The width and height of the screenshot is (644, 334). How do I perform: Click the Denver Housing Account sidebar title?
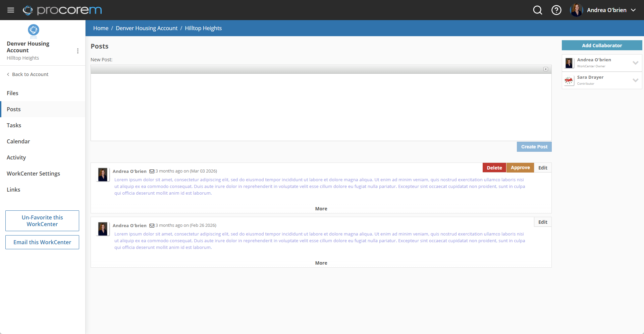pyautogui.click(x=28, y=47)
